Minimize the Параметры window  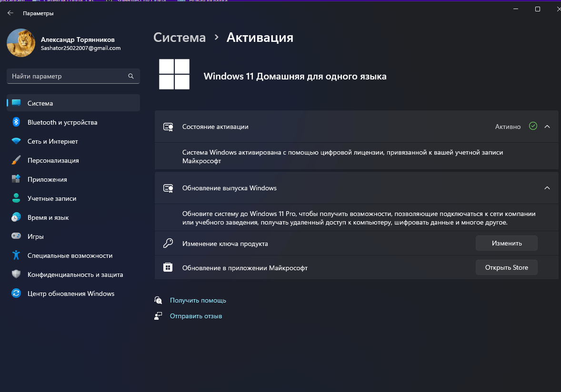pyautogui.click(x=516, y=9)
